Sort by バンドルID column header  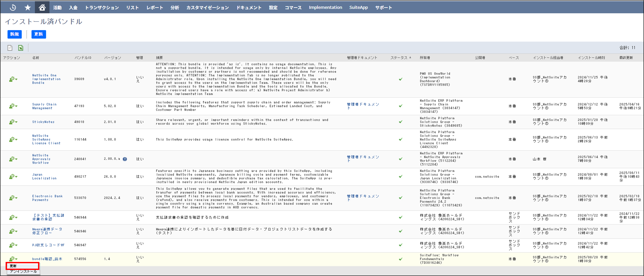coord(83,58)
